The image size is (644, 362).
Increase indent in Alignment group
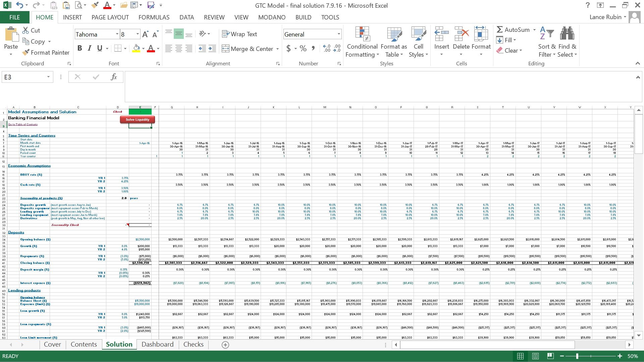(x=212, y=49)
